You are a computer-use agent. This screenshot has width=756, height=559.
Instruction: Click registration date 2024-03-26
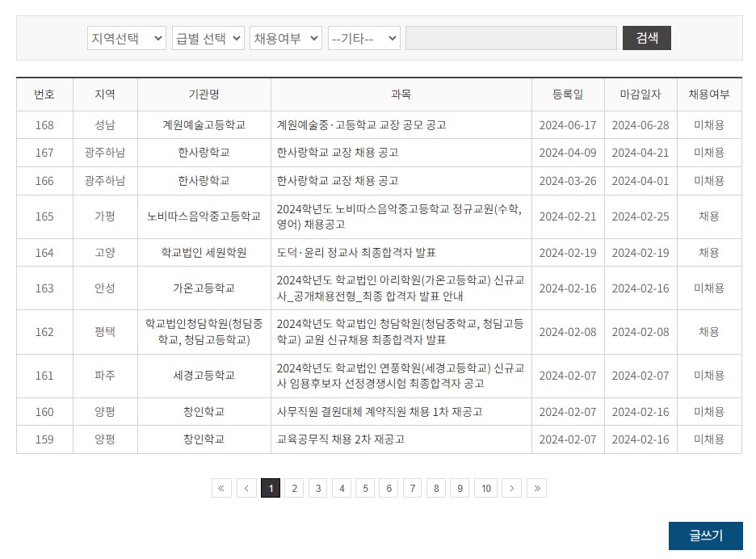(x=568, y=181)
